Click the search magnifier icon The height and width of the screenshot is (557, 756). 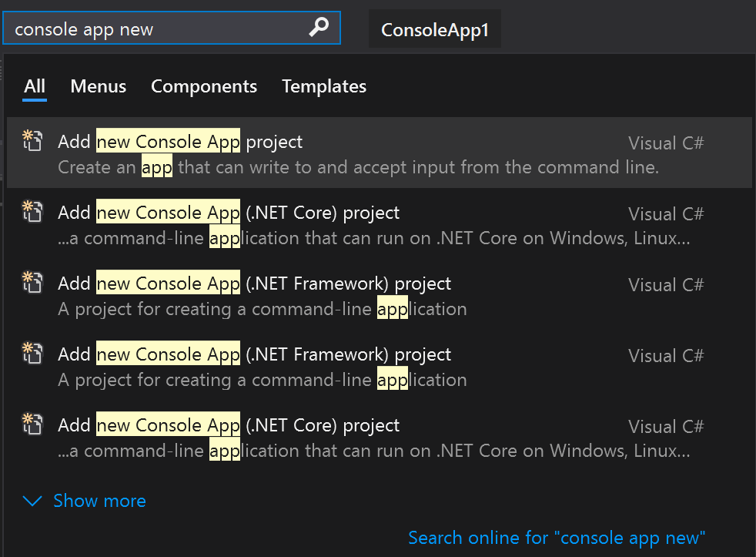(x=319, y=28)
